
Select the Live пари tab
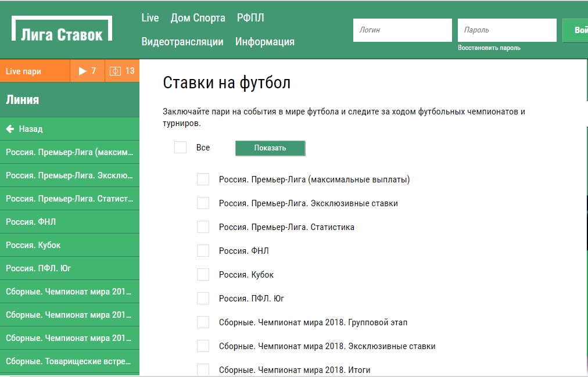35,71
